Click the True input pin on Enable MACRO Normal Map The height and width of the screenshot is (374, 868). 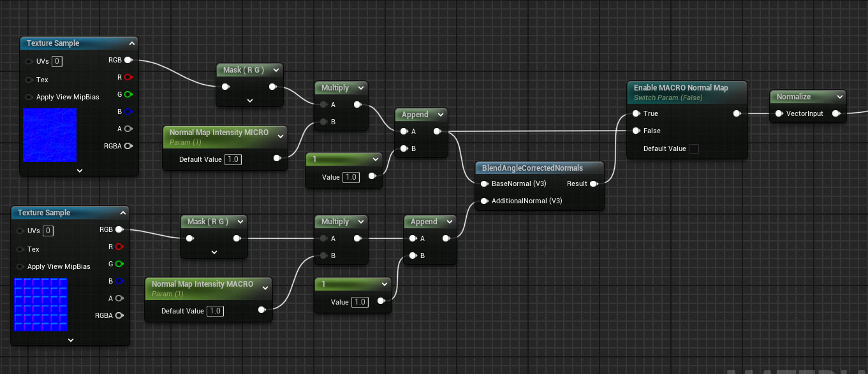pyautogui.click(x=636, y=113)
